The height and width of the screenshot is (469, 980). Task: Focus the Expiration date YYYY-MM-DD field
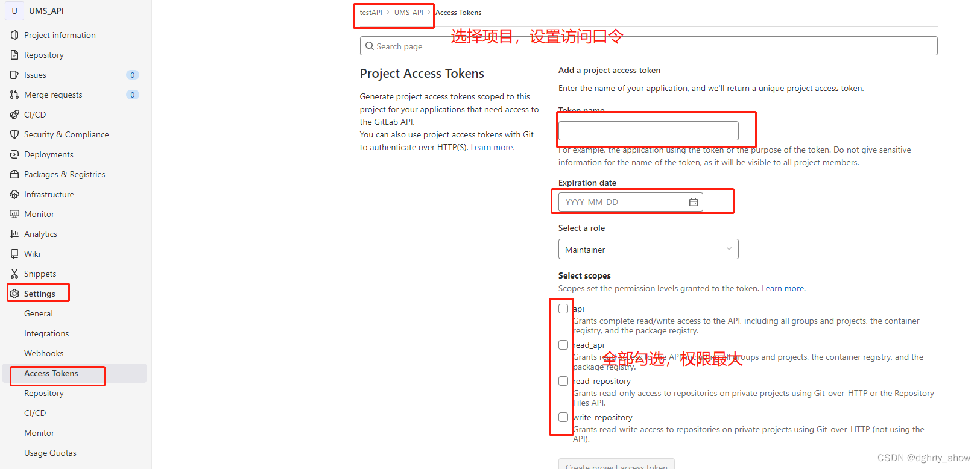pyautogui.click(x=631, y=202)
